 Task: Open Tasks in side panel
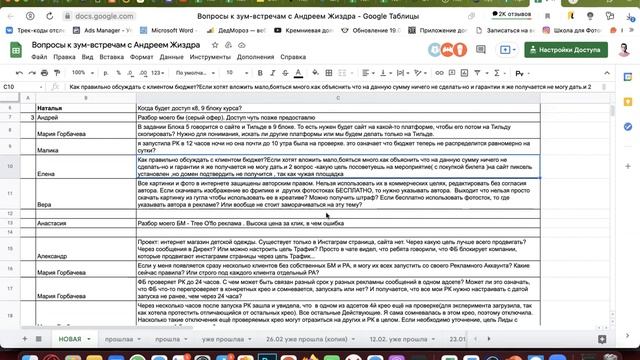pos(628,127)
